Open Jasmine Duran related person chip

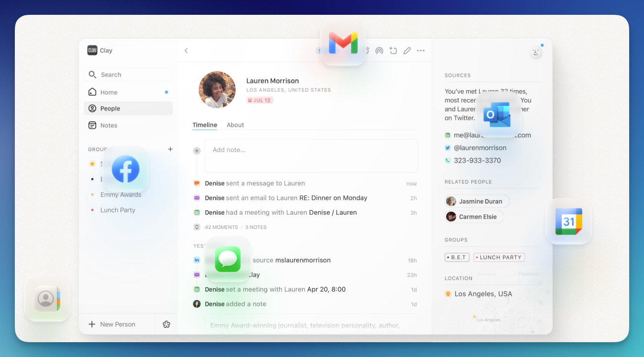(x=477, y=201)
